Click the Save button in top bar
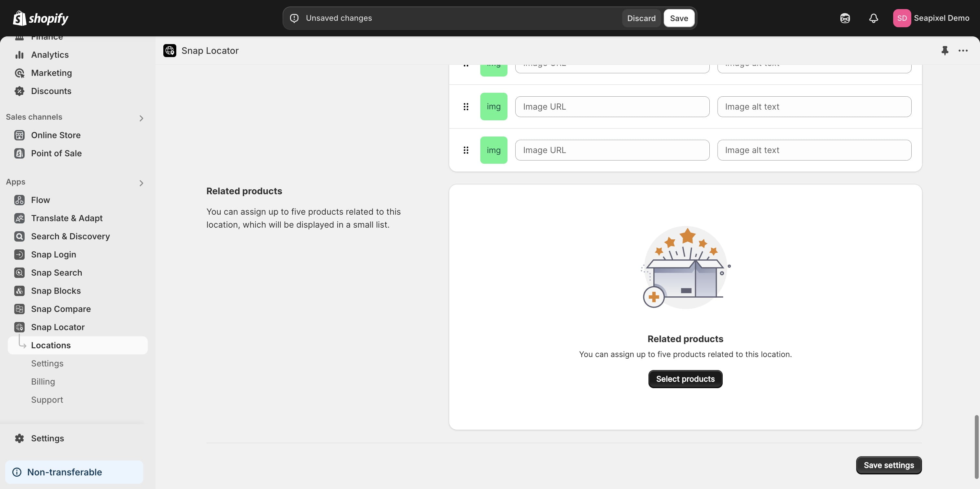The width and height of the screenshot is (980, 489). [679, 18]
